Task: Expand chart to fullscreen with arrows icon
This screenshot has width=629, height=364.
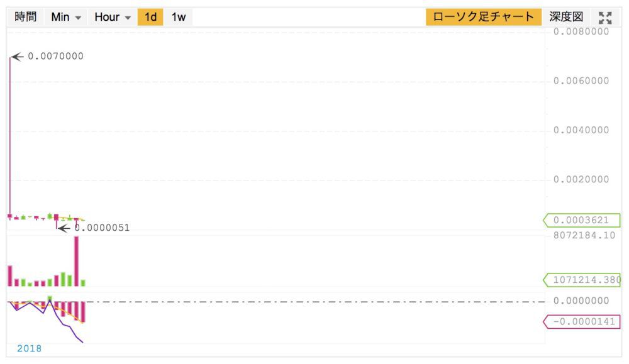Action: [605, 18]
